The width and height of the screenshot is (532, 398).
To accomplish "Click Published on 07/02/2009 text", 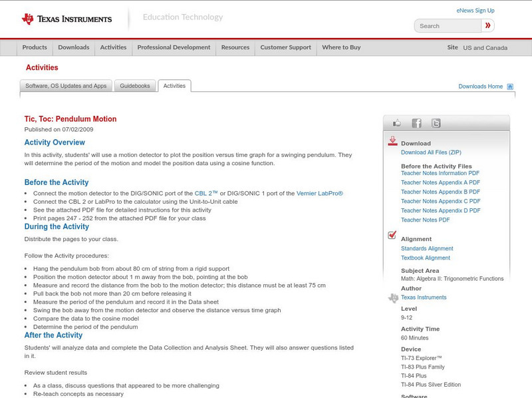I will 59,129.
